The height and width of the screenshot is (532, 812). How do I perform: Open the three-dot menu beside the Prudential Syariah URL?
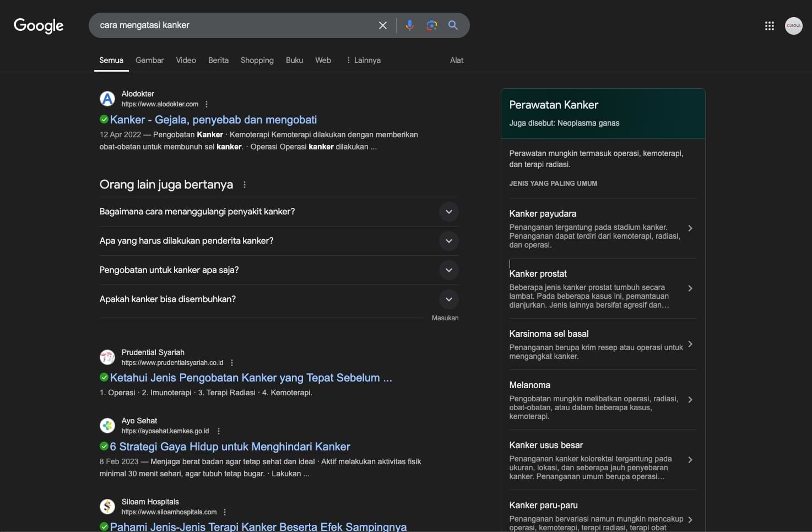(232, 363)
